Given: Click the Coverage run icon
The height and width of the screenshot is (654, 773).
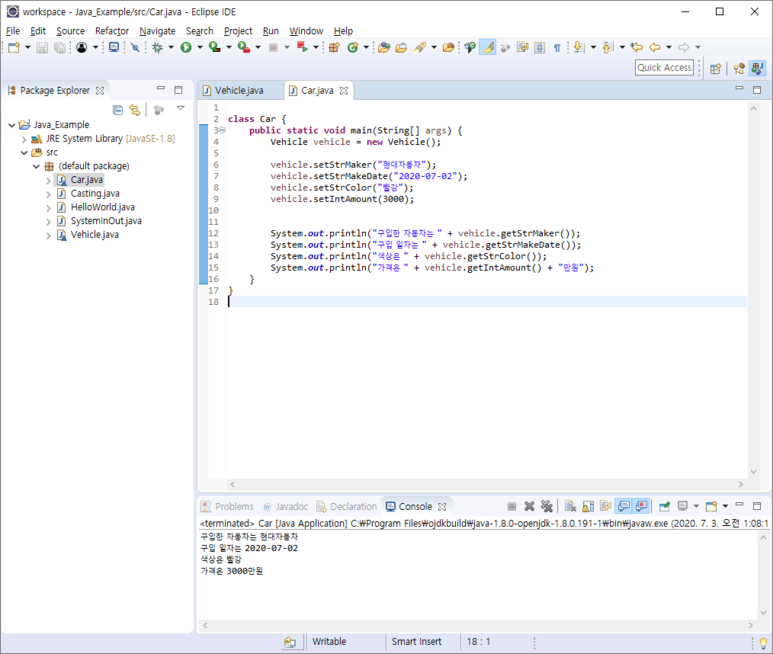Looking at the screenshot, I should [x=214, y=47].
